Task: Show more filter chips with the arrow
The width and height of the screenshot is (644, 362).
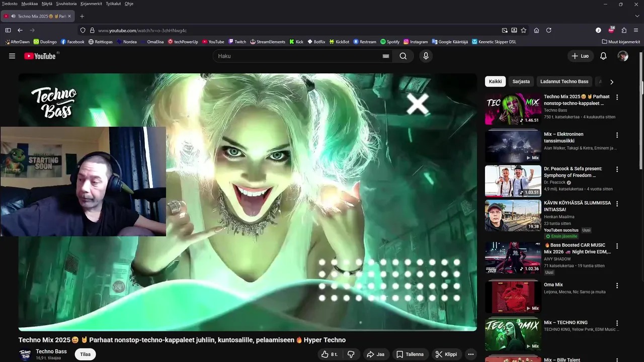Action: pyautogui.click(x=612, y=82)
